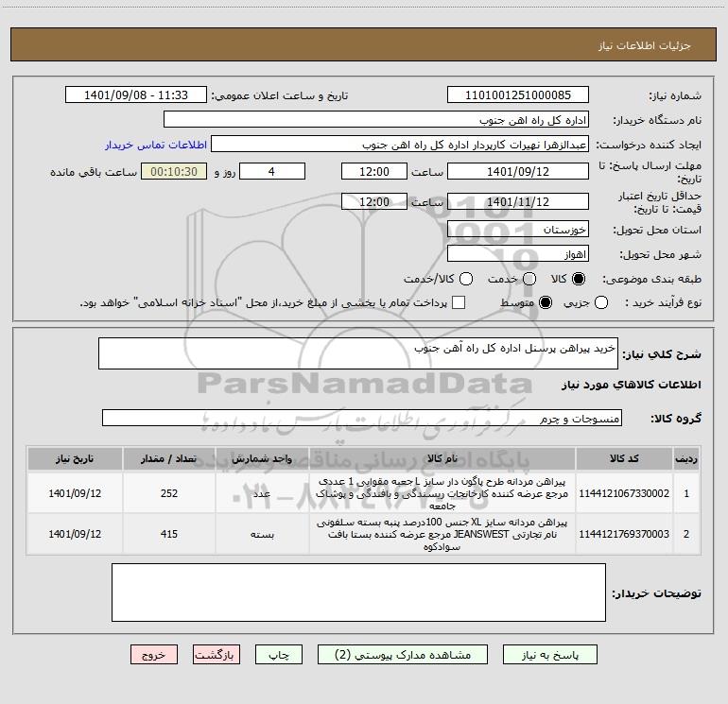Screen dimensions: 728x704
Task: Click the price validity date 1401/11/12 field
Action: pos(518,201)
